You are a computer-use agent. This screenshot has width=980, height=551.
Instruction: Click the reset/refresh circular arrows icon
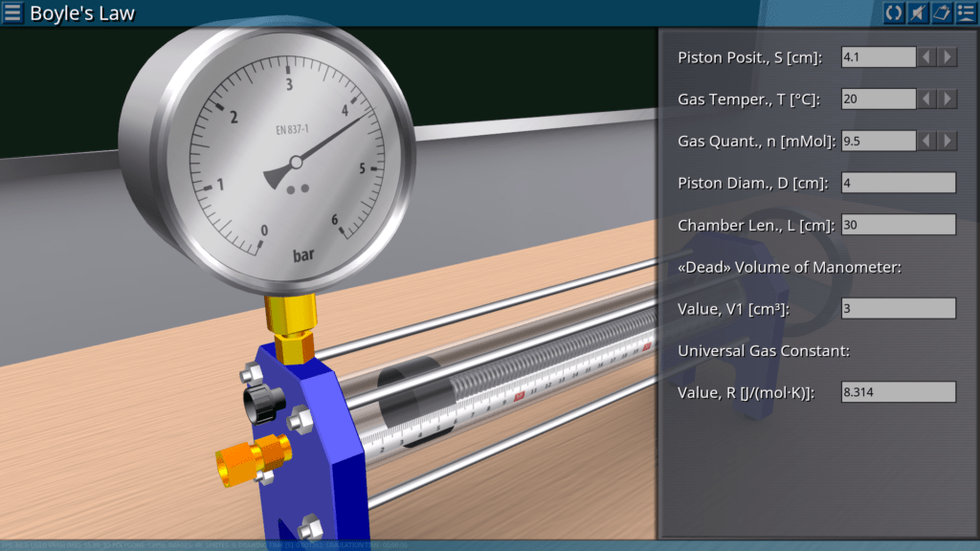pos(893,12)
